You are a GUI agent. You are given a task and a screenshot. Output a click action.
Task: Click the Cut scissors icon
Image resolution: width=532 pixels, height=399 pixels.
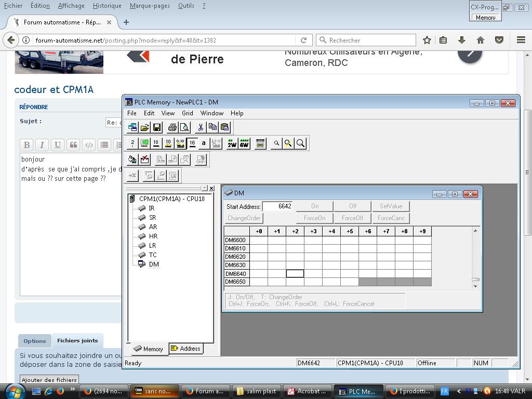click(x=200, y=127)
